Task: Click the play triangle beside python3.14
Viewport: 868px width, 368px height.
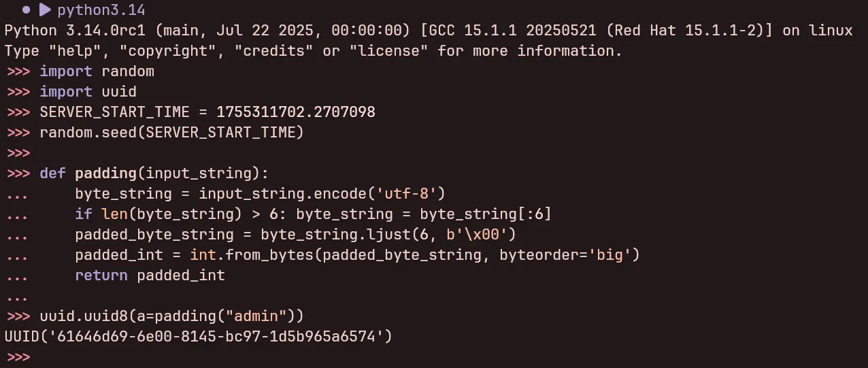Action: point(45,10)
